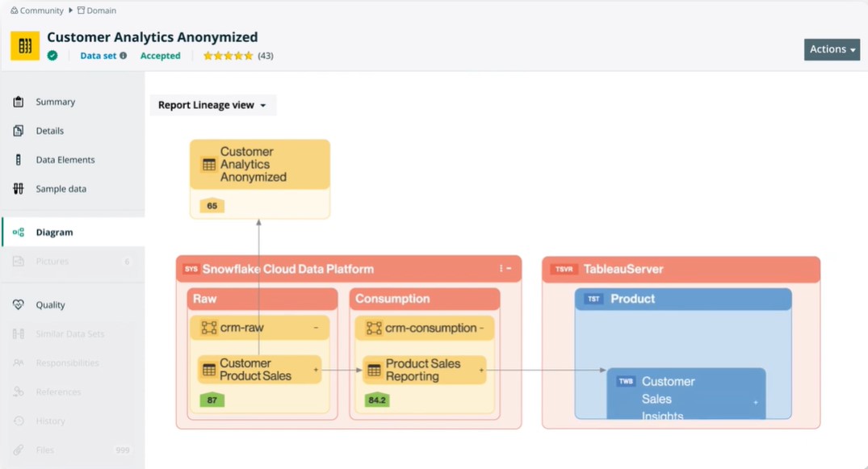Click the info icon beside Data set
The image size is (868, 469).
tap(124, 56)
